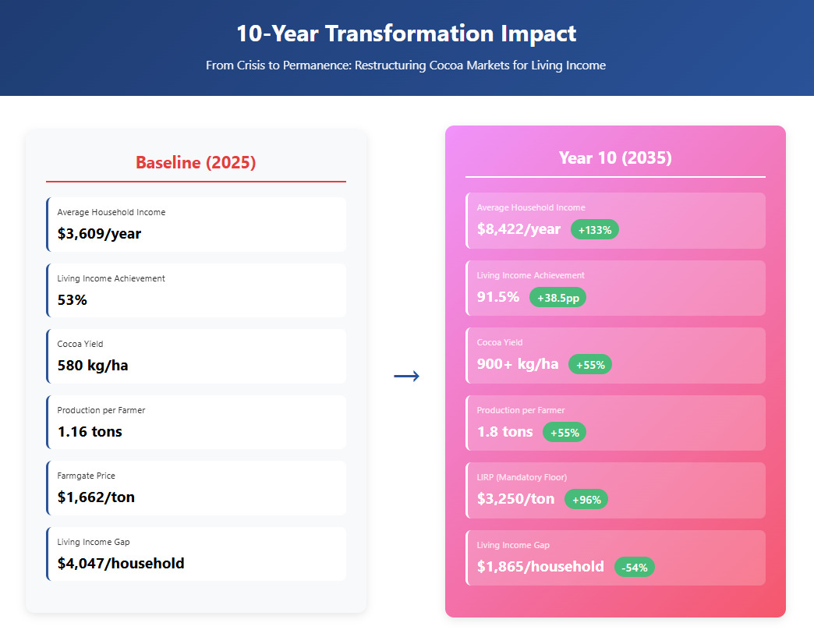Click the Year 10 Living Income Gap label
Screen dimensions: 814x644
click(x=513, y=546)
